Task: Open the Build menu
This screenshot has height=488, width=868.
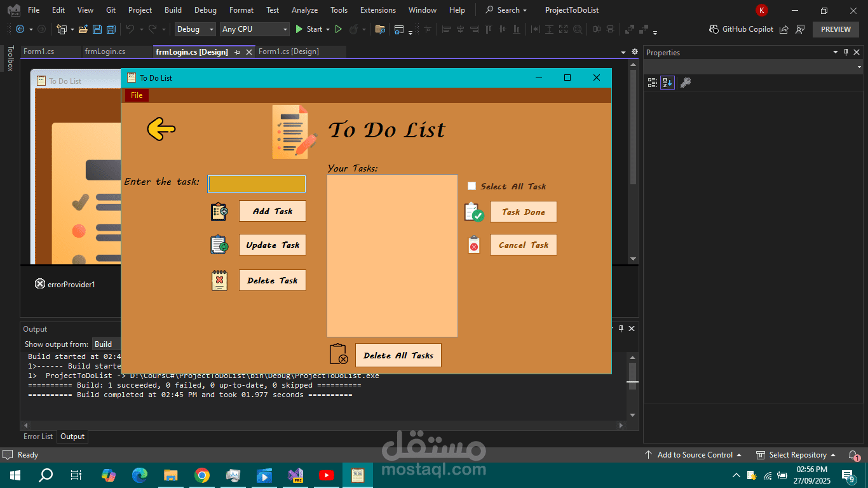Action: pos(173,10)
